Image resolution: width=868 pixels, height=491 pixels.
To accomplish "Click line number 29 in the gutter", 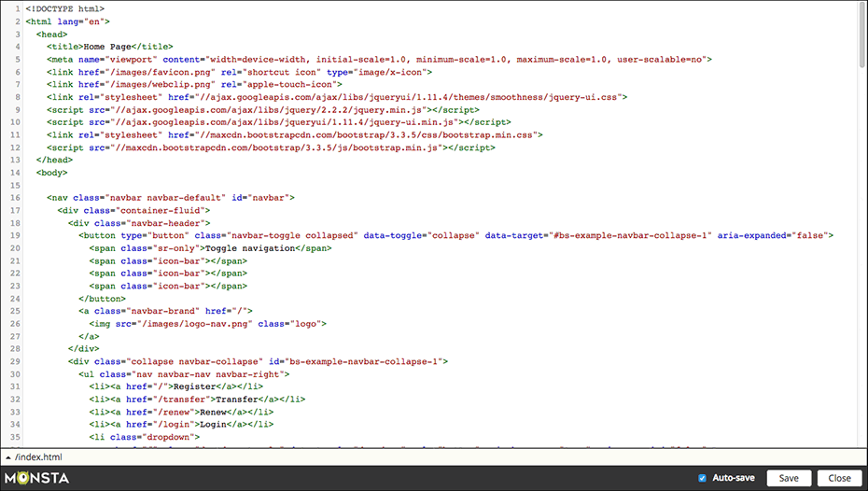I will 15,361.
